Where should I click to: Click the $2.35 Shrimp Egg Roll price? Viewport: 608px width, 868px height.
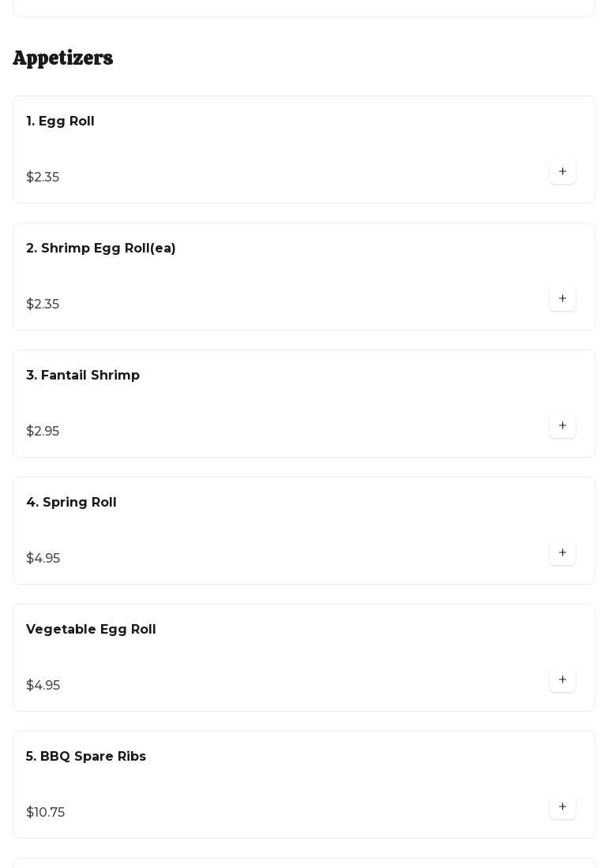[43, 305]
